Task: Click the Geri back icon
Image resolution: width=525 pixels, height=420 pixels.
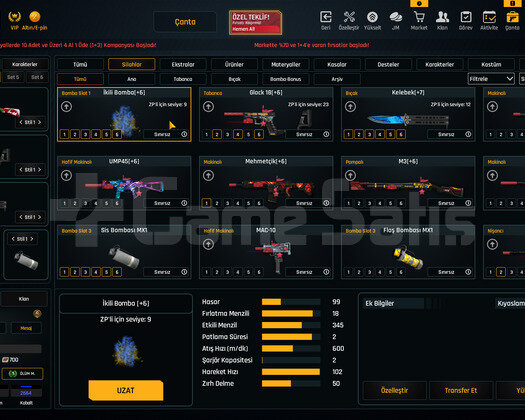Action: 326,17
